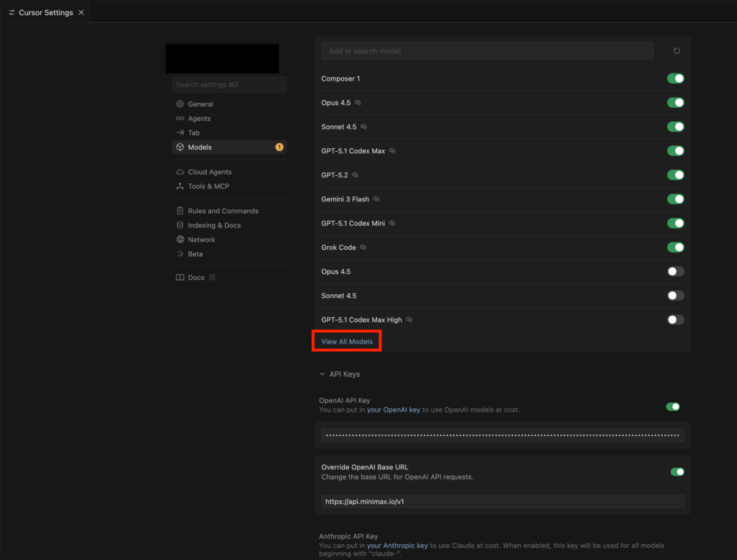Image resolution: width=737 pixels, height=560 pixels.
Task: Turn off Override OpenAI Base URL toggle
Action: [677, 472]
